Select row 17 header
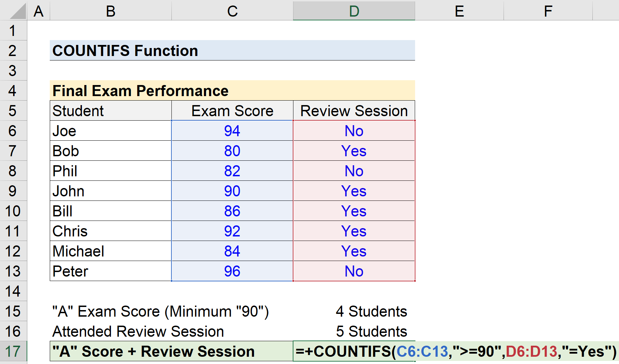619x364 pixels. coord(13,351)
